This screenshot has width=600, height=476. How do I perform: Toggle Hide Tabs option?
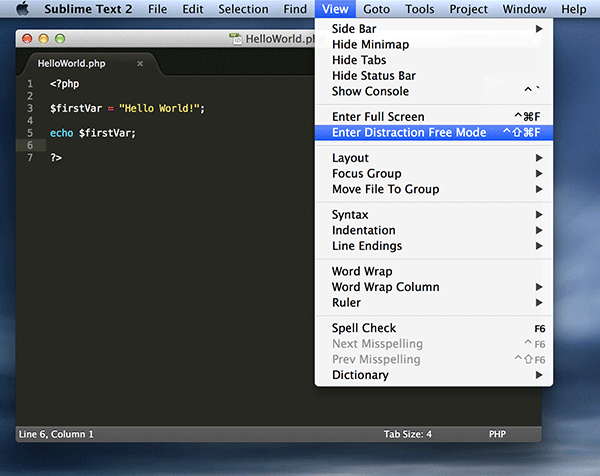[359, 60]
